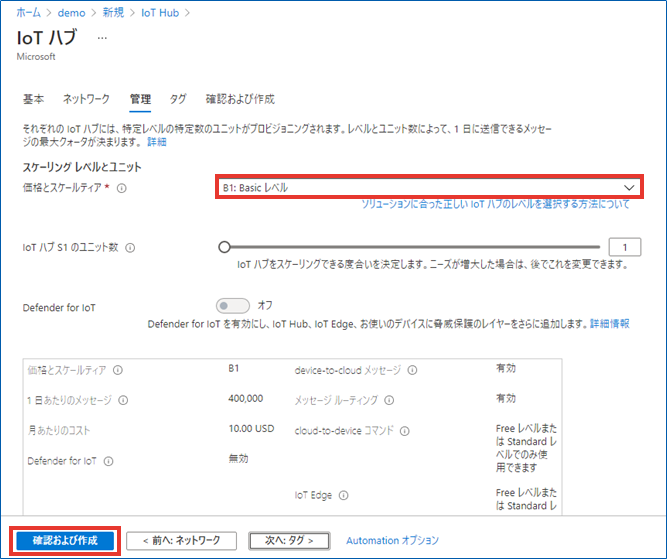Show info for cloud-to-device コマンド
The height and width of the screenshot is (559, 667).
pyautogui.click(x=405, y=431)
